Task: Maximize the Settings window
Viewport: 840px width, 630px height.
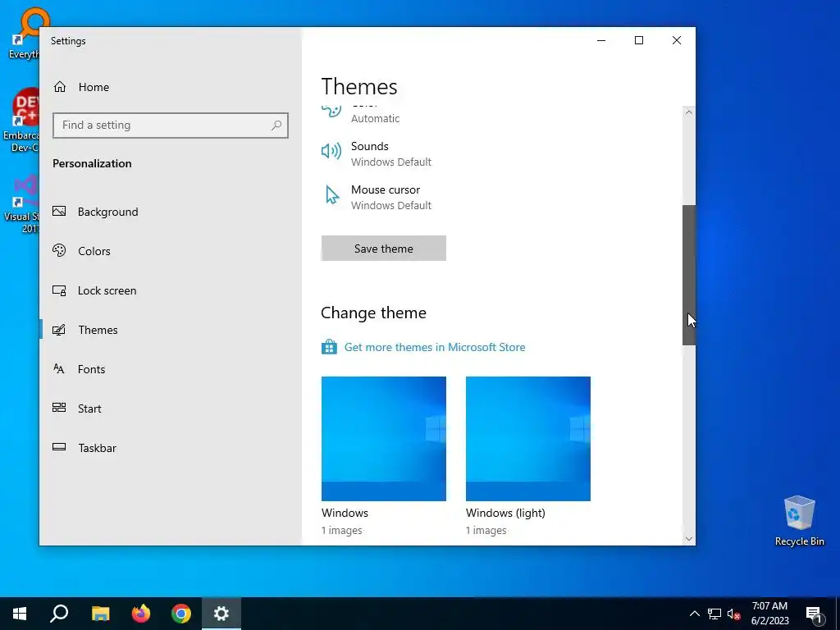Action: point(638,40)
